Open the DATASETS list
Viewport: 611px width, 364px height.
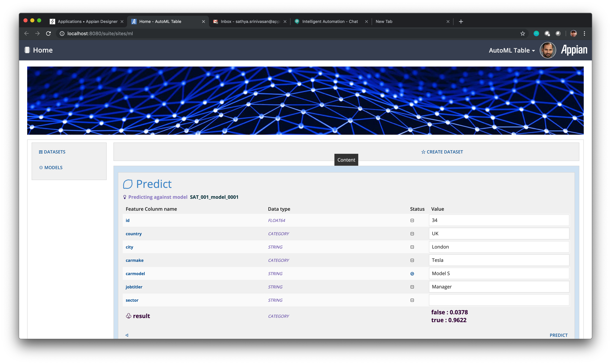(52, 152)
